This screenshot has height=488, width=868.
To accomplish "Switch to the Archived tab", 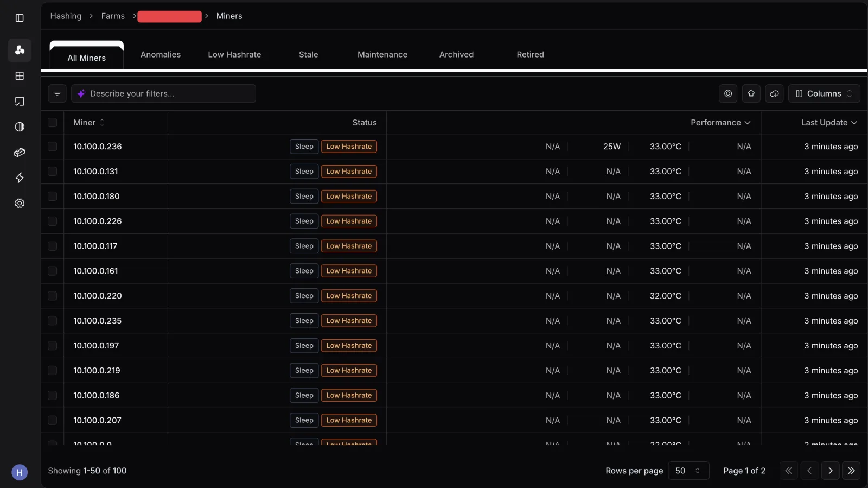I will 456,54.
